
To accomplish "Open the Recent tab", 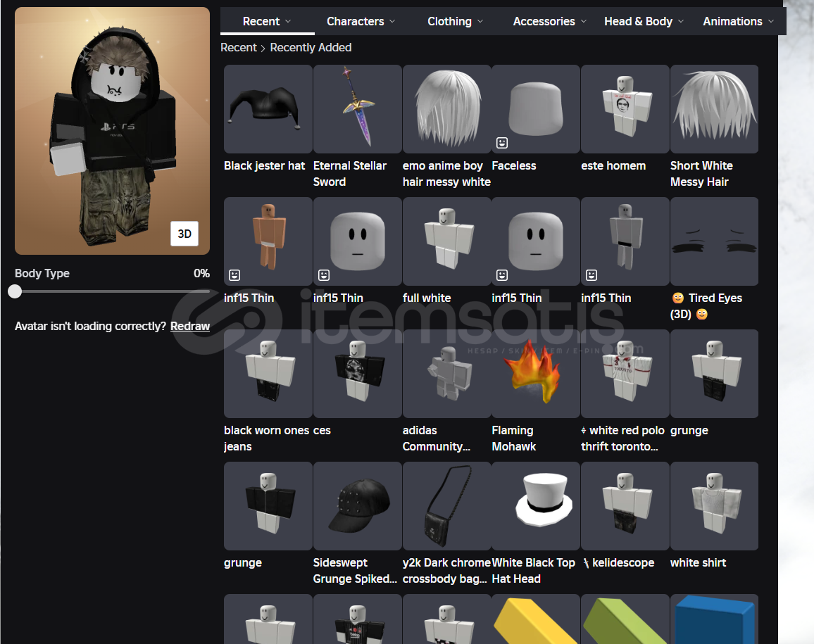I will click(x=267, y=21).
